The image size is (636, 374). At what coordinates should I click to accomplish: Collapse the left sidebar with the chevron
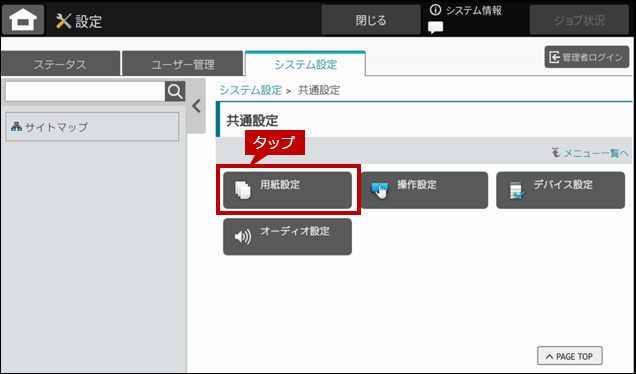[x=196, y=106]
